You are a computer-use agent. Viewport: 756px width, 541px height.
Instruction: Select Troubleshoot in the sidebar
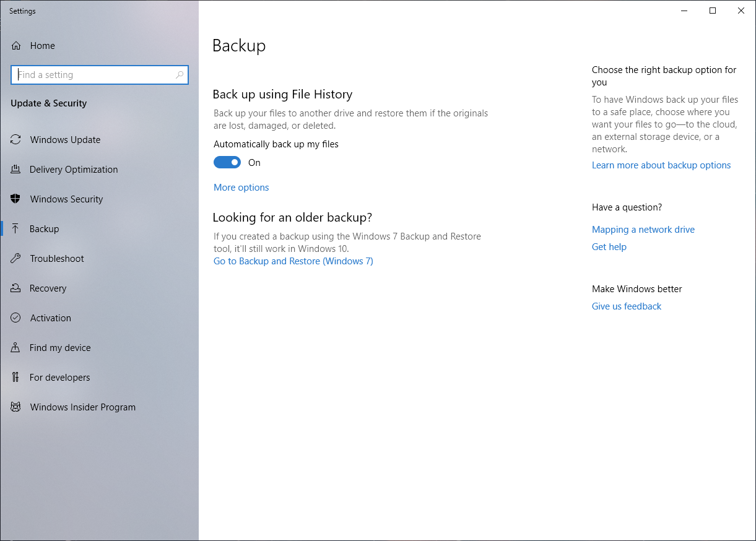[x=99, y=259]
